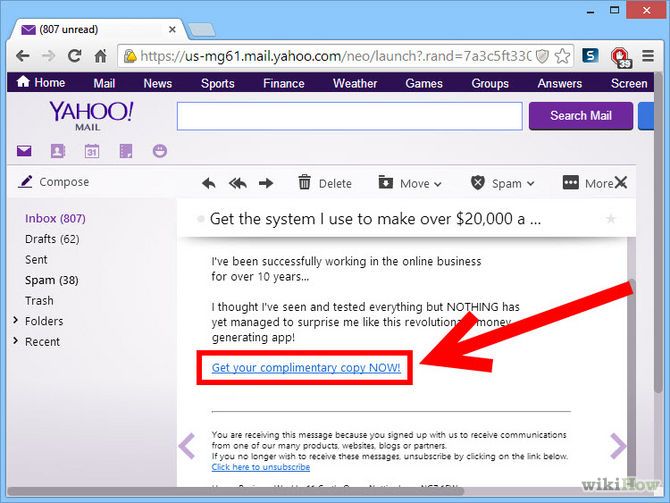Click the browser home icon
670x503 pixels.
(x=100, y=56)
